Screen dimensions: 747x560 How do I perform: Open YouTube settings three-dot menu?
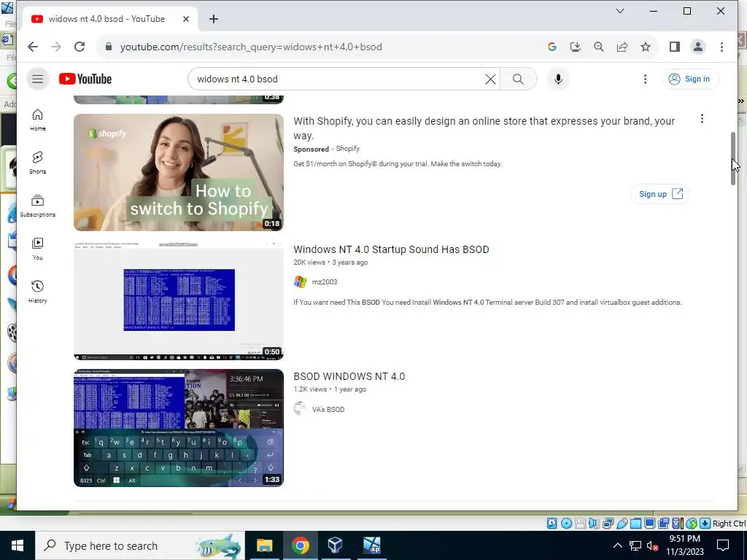pos(645,79)
